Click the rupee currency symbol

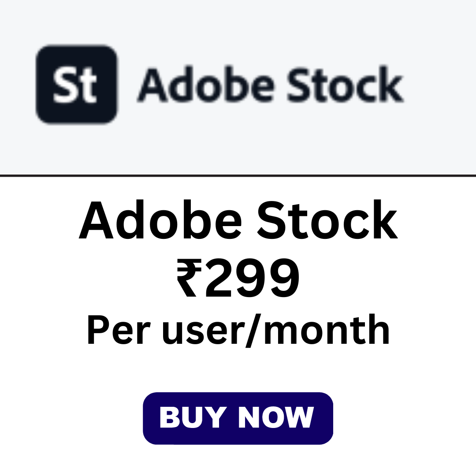click(x=189, y=279)
